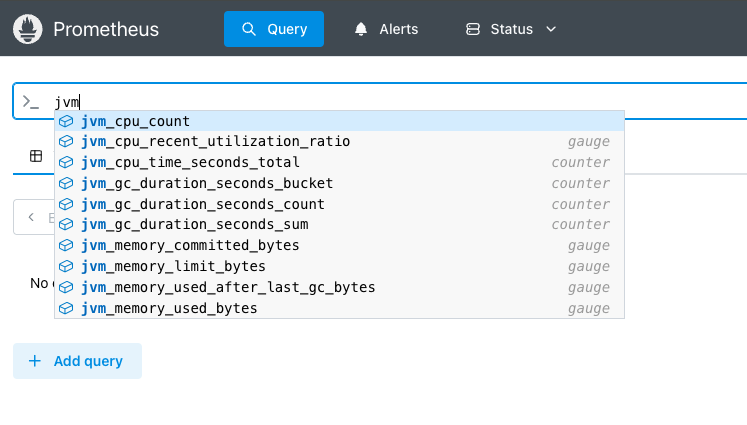Viewport: 747px width, 425px height.
Task: Click the Prometheus title text
Action: (106, 29)
